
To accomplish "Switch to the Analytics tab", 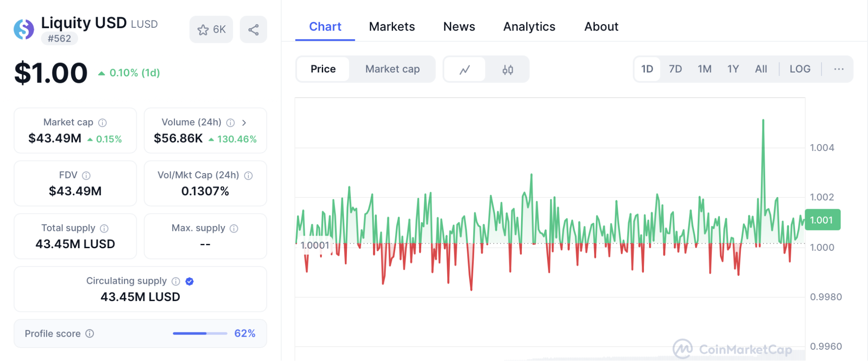I will 529,27.
